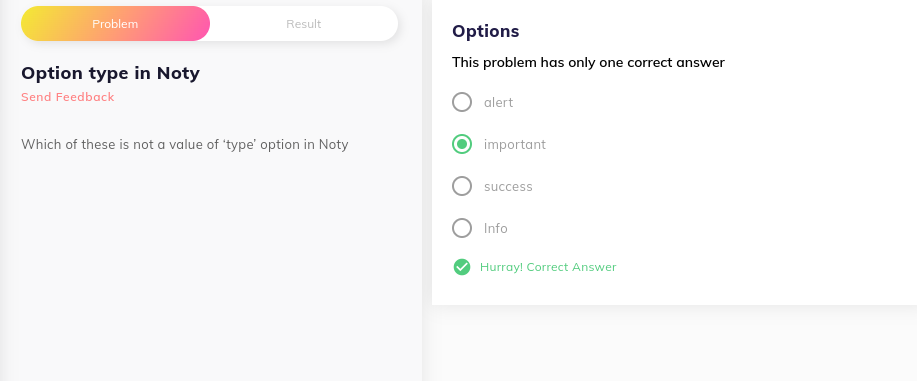Click the selected important radio button circle
917x381 pixels.
coord(462,144)
